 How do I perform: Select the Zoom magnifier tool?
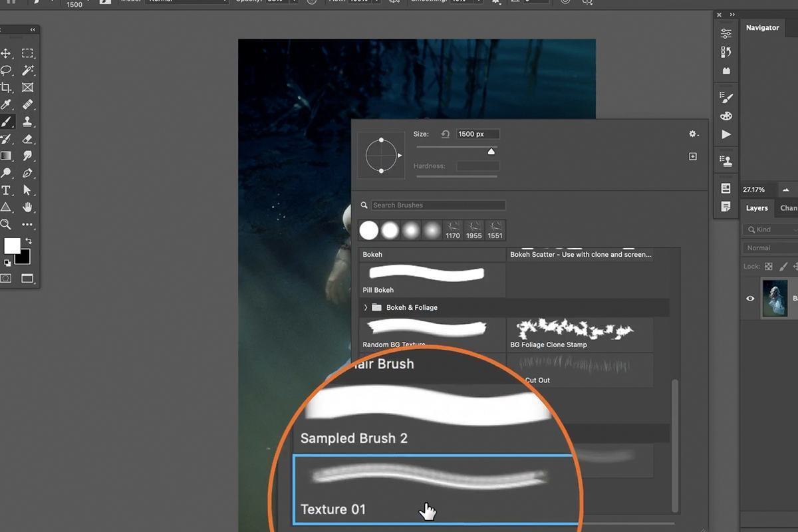coord(6,225)
